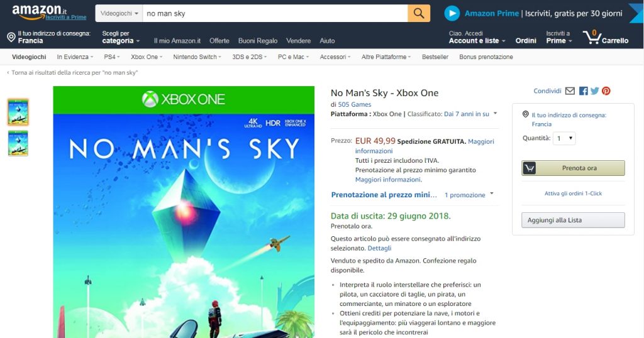Click the Prenota ora pre-order button
Viewport: 644px width, 338px height.
(573, 168)
